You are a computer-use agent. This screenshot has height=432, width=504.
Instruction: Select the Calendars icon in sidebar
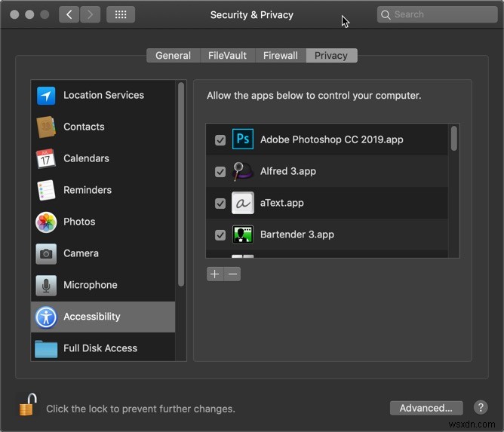46,158
